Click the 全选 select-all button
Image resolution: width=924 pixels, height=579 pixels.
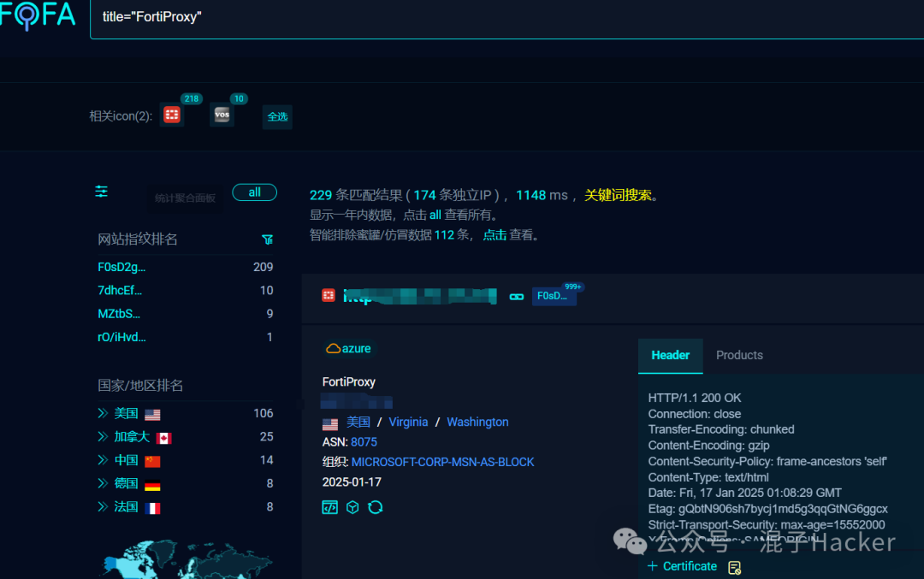coord(277,116)
